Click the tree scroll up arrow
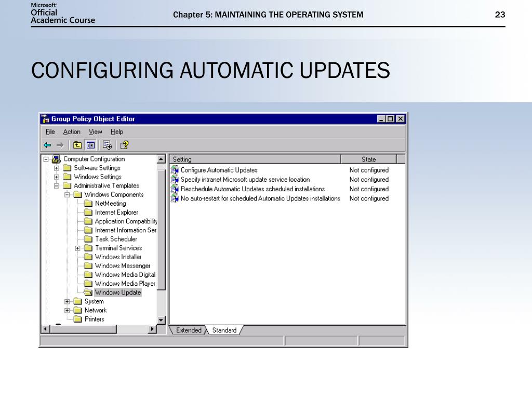This screenshot has height=399, width=532. click(x=161, y=159)
